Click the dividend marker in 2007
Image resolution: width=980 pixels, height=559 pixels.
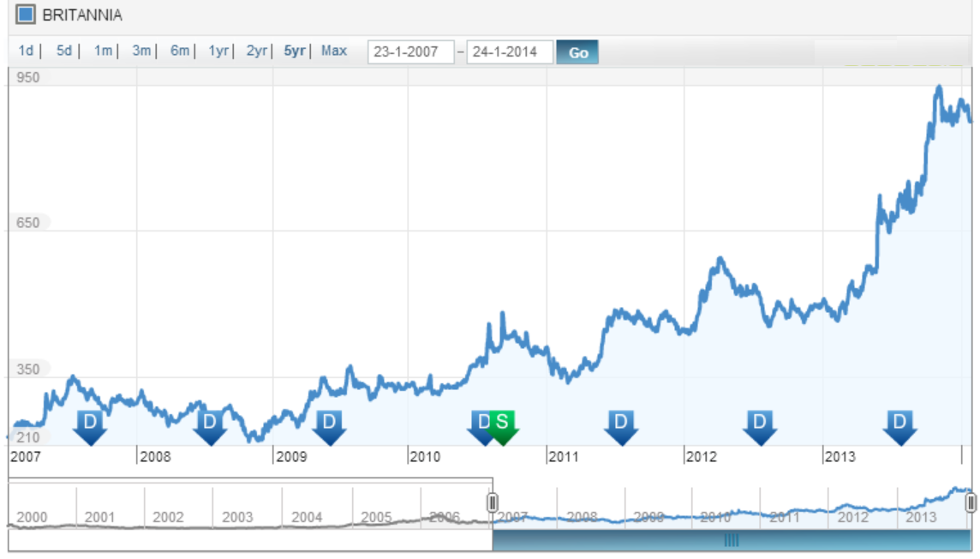[90, 424]
